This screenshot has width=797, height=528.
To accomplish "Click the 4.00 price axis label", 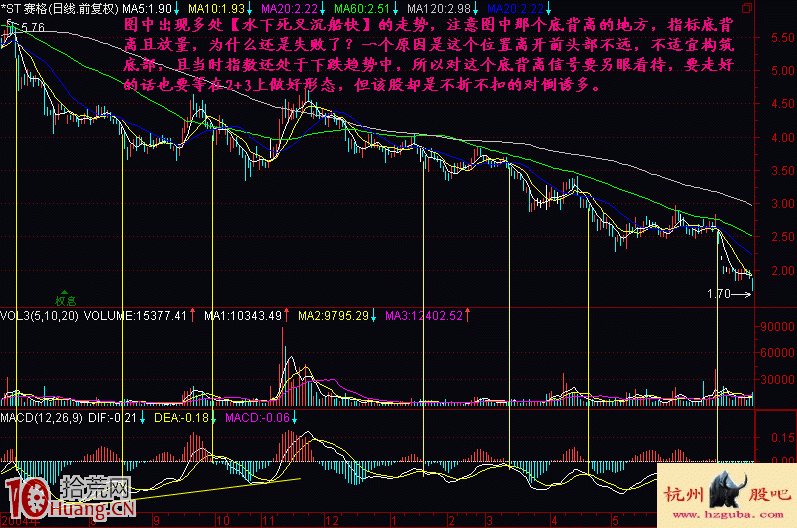I will coord(782,137).
